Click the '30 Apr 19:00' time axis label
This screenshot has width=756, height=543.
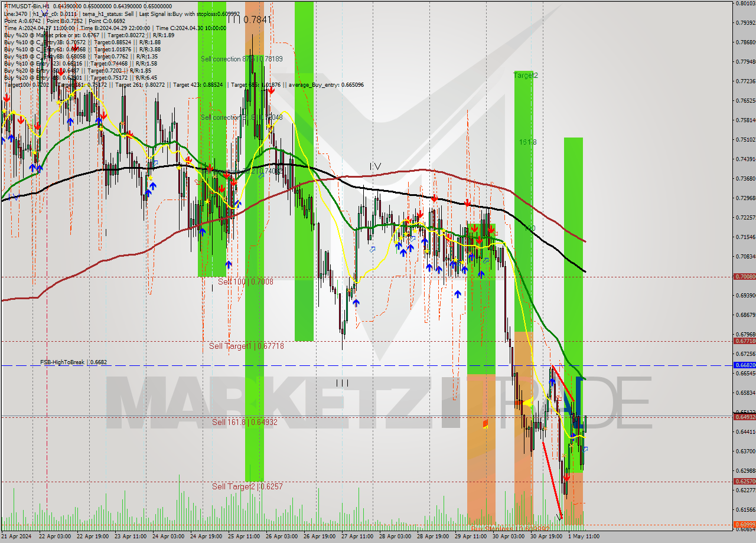(x=546, y=537)
